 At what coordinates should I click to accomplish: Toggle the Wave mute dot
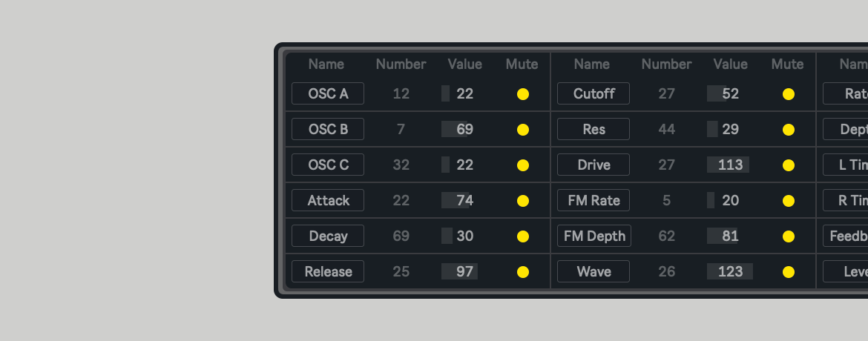[x=789, y=272]
